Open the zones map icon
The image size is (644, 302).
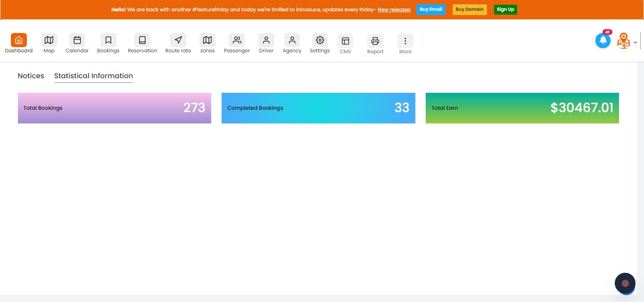pyautogui.click(x=207, y=40)
